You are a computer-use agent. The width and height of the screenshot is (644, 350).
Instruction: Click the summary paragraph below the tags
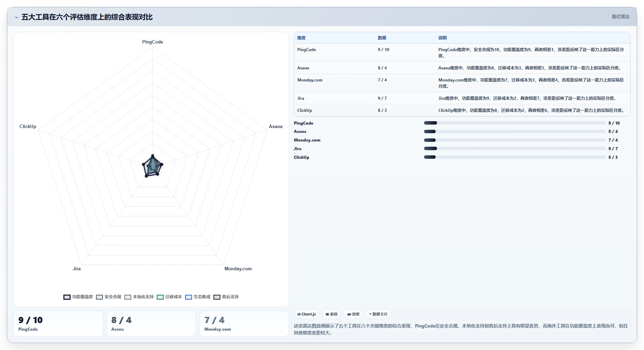[461, 329]
